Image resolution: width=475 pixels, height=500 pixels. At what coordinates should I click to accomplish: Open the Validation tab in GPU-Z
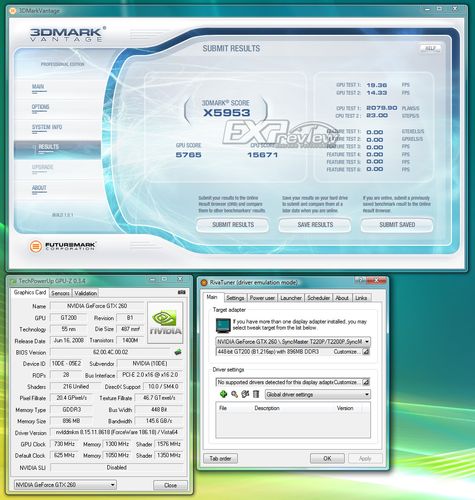(86, 293)
